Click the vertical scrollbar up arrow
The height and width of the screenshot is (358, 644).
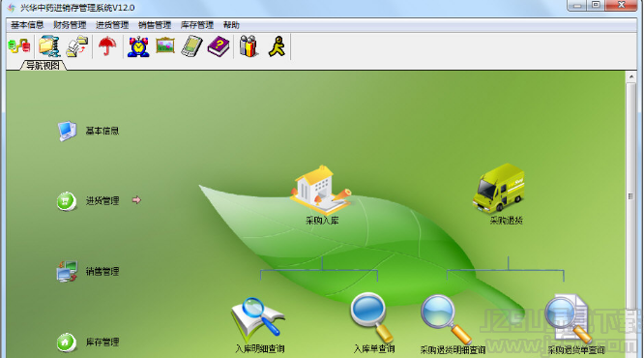click(630, 76)
